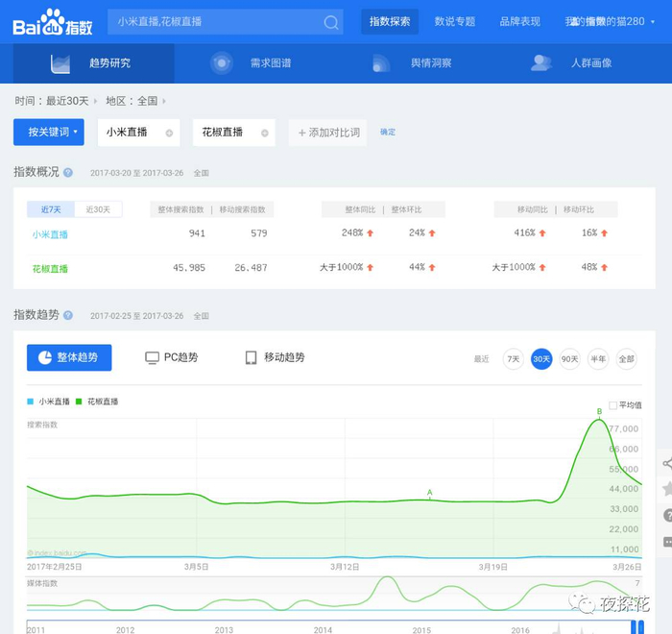Click the PC趋势 monitor icon
Viewport: 672px width, 634px height.
point(152,357)
